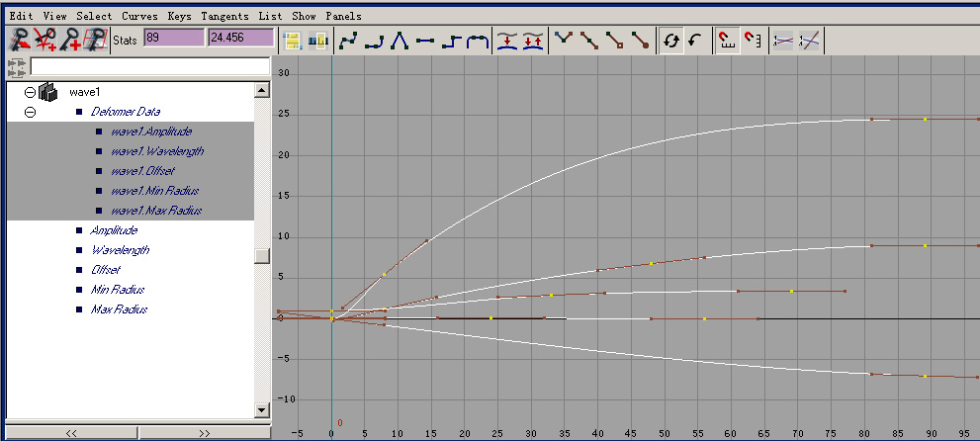Apply Spline tangents
Screen dimensions: 980x441
tap(349, 42)
